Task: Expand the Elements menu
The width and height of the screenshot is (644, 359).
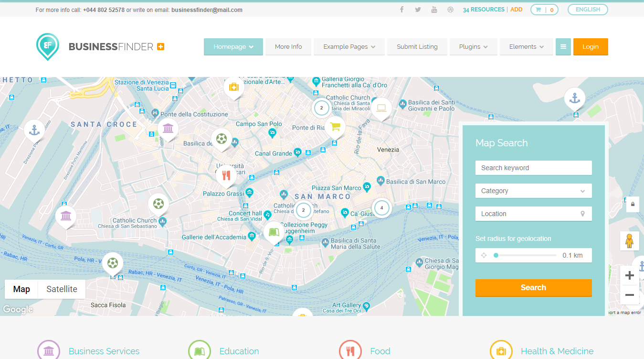Action: pos(527,47)
